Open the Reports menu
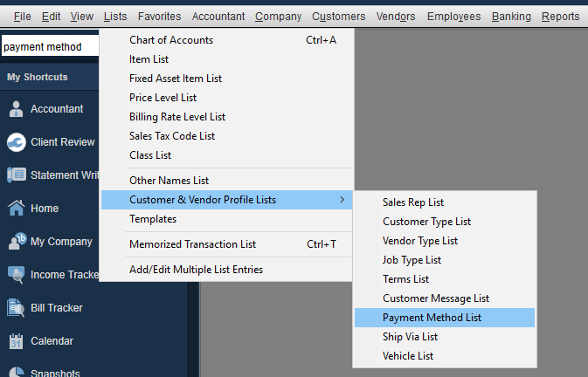This screenshot has width=588, height=377. 560,17
